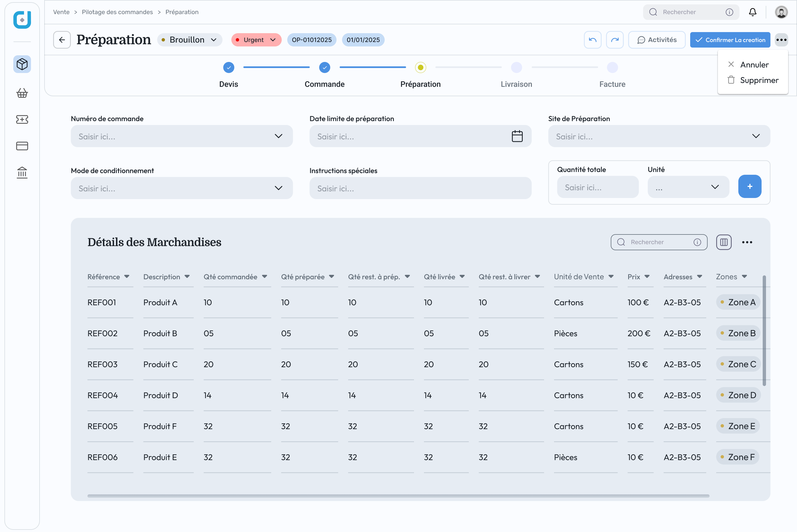Open the Activités button
Screen dimensions: 797x532
[x=657, y=40]
